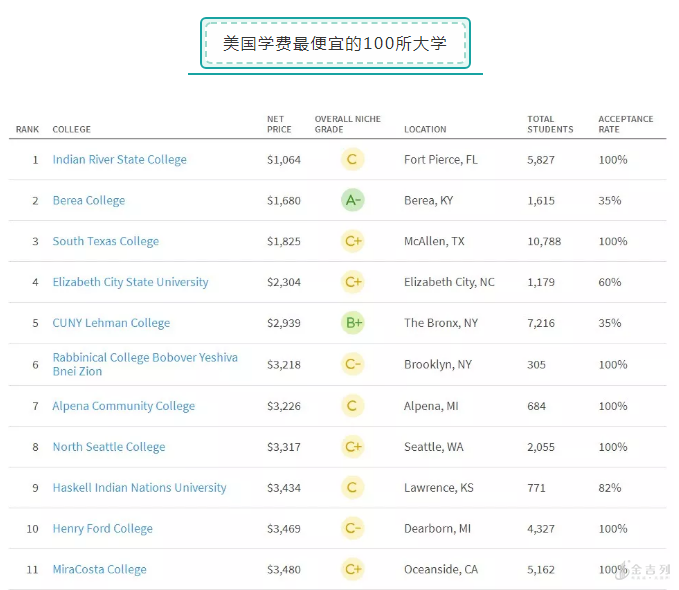The width and height of the screenshot is (679, 590).
Task: Open Elizabeth City State University page
Action: [130, 282]
